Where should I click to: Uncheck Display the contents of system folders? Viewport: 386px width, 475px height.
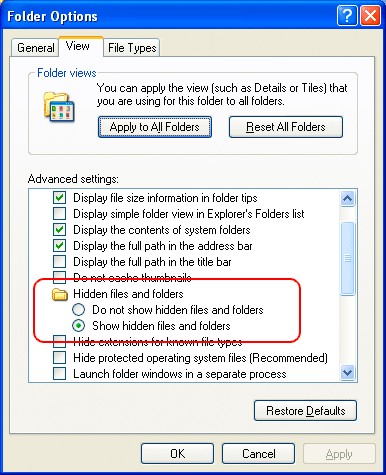point(60,230)
